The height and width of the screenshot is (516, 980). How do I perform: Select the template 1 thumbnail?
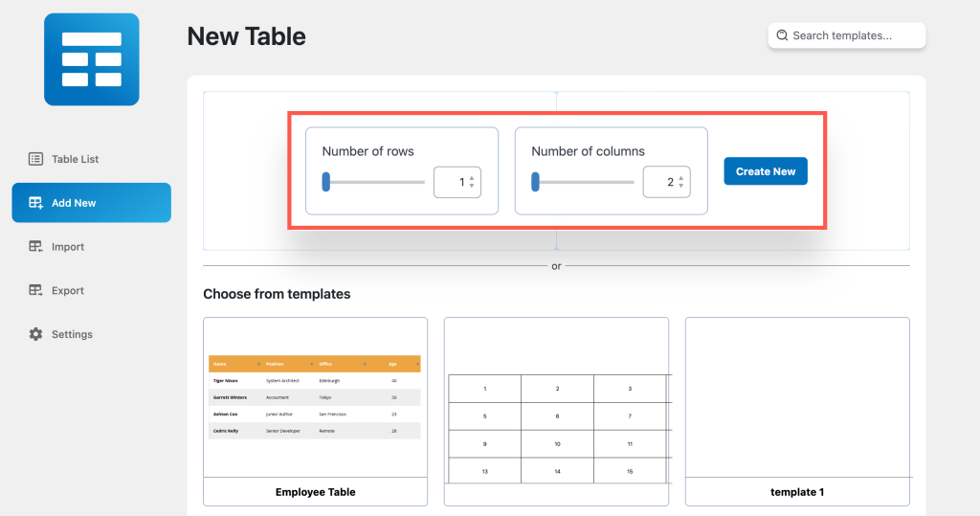797,411
